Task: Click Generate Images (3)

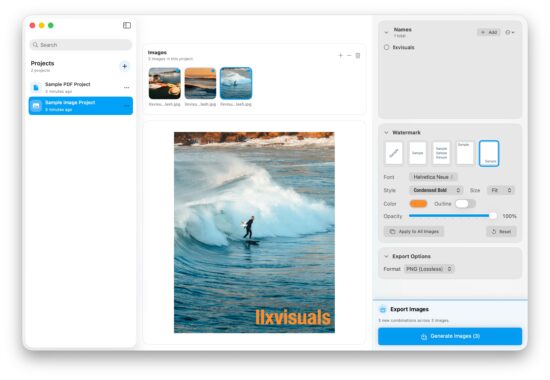Action: pyautogui.click(x=450, y=336)
